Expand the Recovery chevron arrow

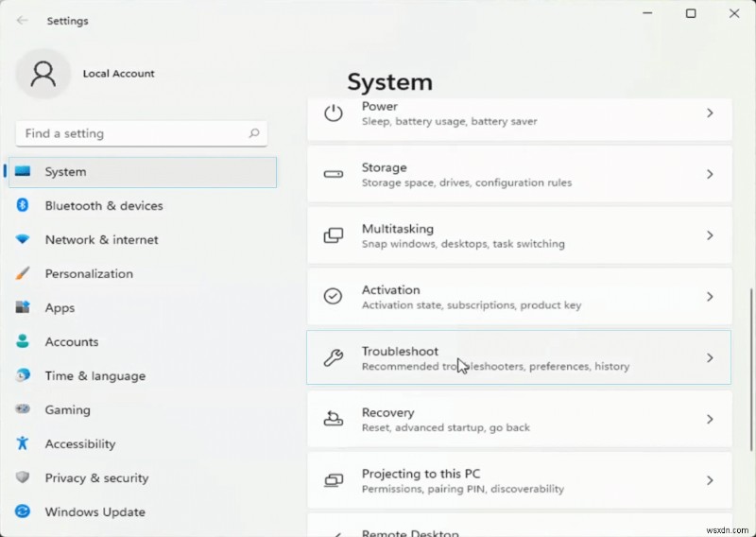pos(710,419)
